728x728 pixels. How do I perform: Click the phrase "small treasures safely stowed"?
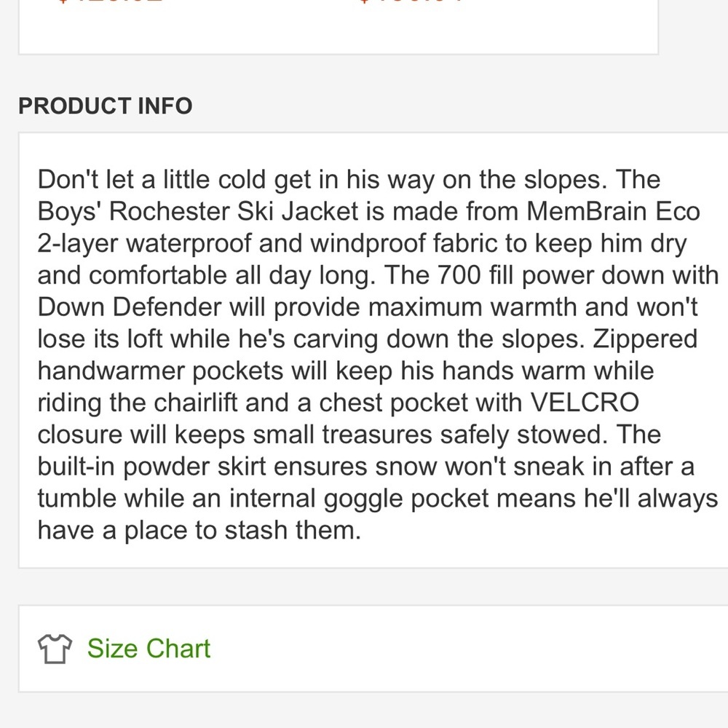[432, 435]
